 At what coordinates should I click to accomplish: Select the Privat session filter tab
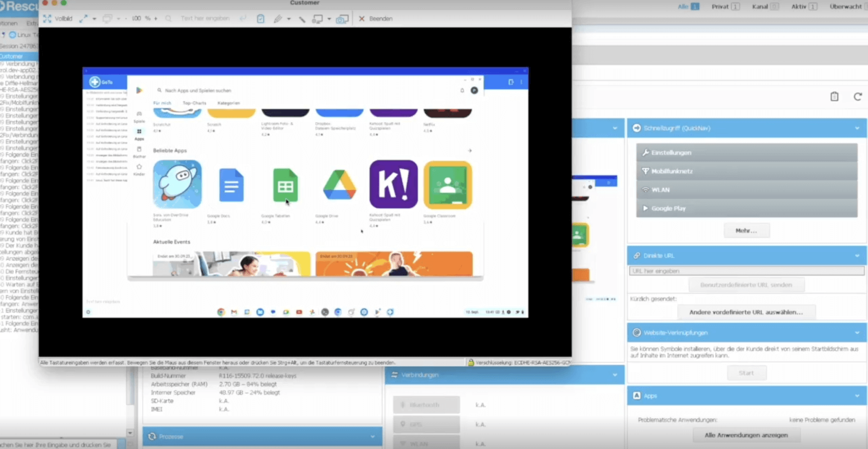tap(726, 7)
